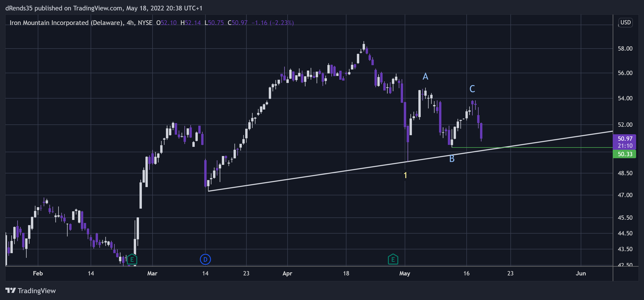Select the green horizontal line at 50.33

coord(533,148)
